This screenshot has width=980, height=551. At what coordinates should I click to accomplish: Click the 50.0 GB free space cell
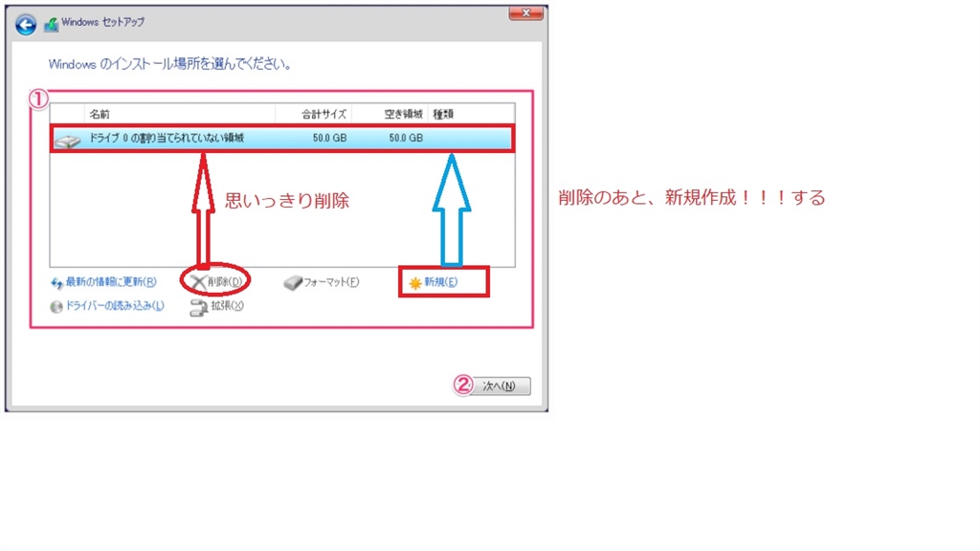pos(406,138)
